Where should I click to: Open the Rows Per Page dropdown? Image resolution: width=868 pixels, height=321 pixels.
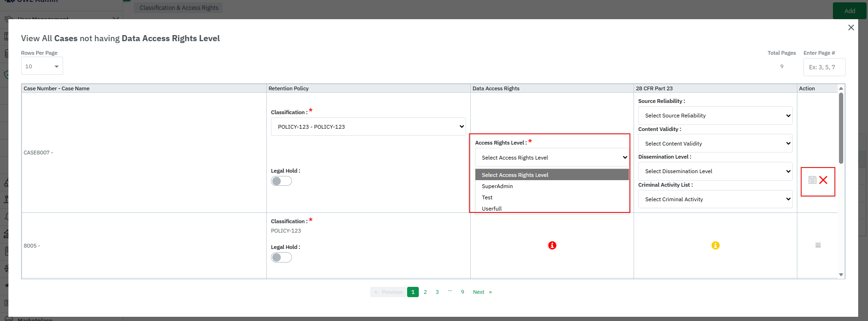[42, 66]
